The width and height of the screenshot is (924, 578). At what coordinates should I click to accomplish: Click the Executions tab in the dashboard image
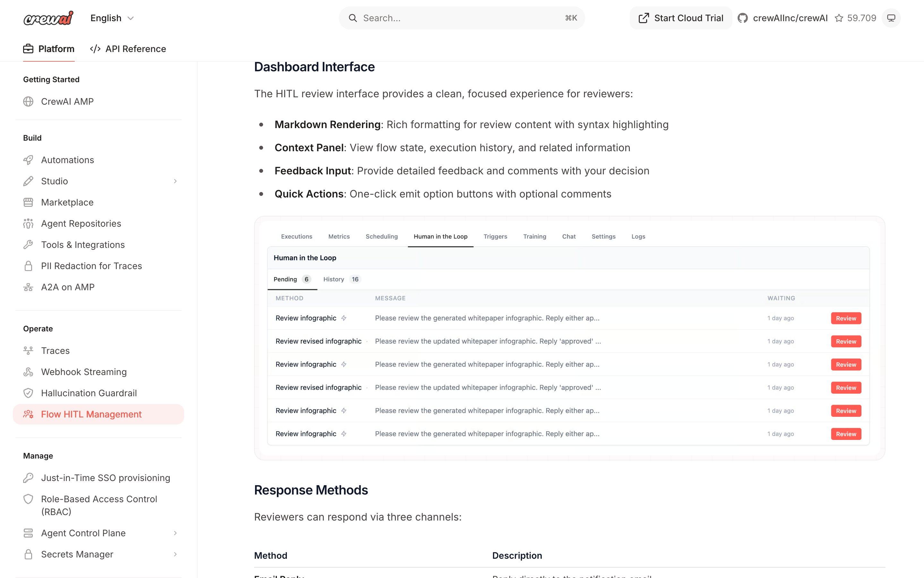296,237
